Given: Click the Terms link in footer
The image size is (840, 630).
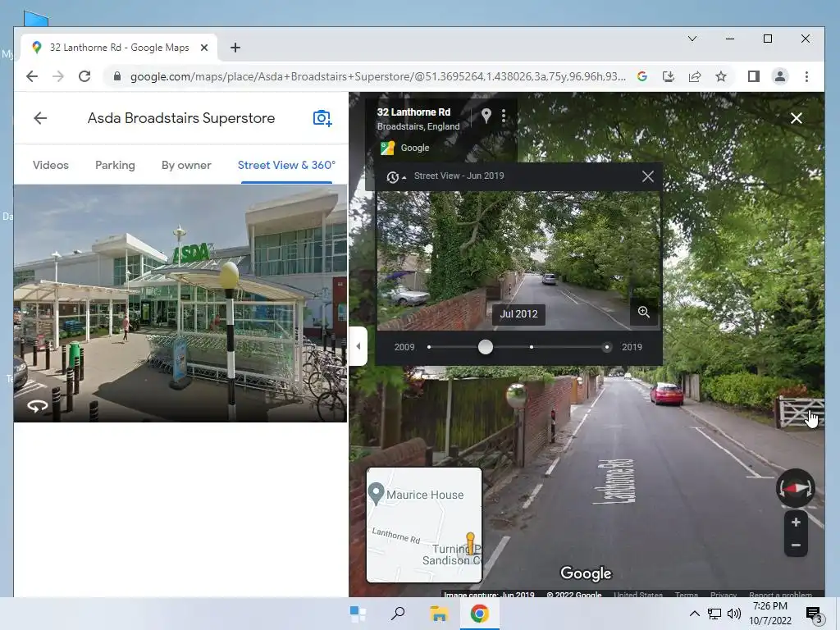Looking at the screenshot, I should click(x=687, y=595).
